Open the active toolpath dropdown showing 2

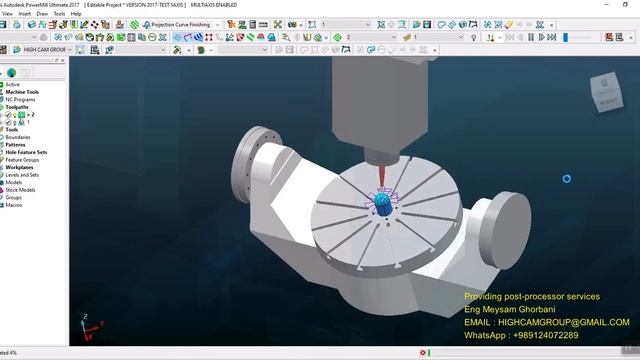click(371, 38)
